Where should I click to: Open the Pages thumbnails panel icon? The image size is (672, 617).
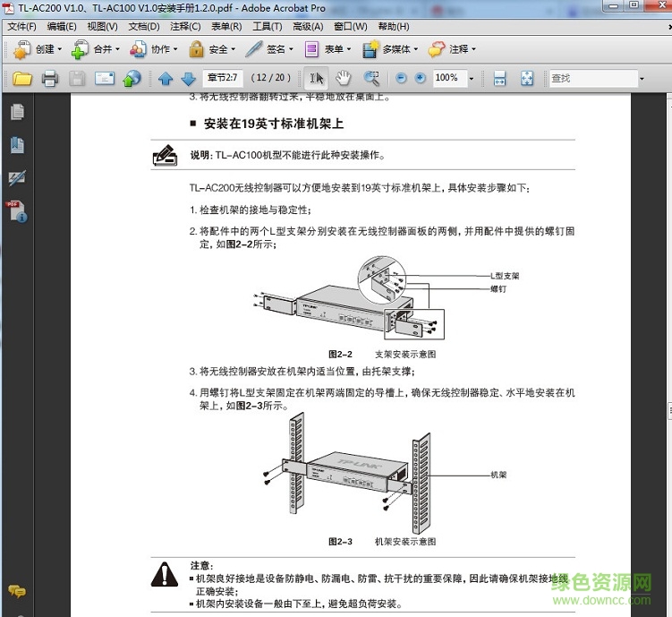tap(17, 112)
